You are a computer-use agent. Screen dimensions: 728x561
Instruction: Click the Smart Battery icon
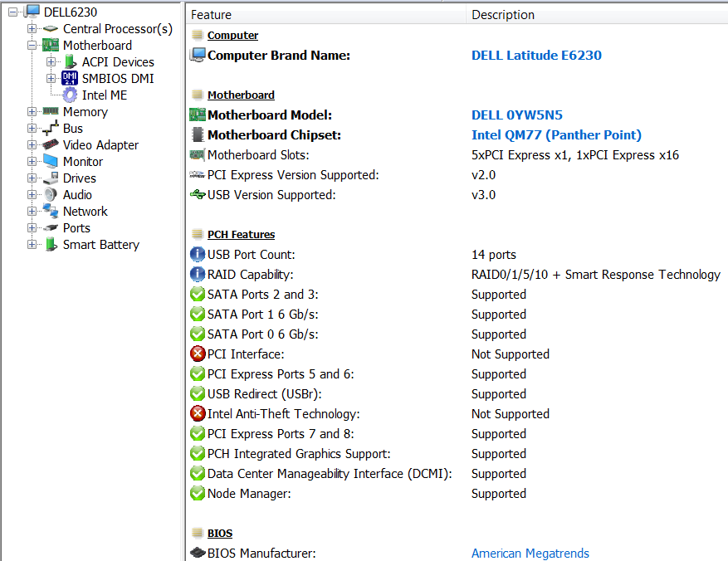point(51,245)
